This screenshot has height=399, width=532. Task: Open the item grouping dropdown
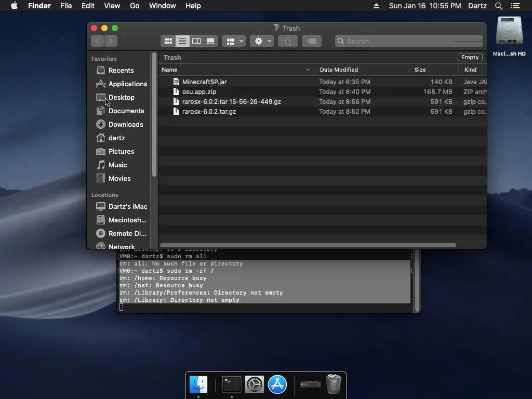(234, 42)
